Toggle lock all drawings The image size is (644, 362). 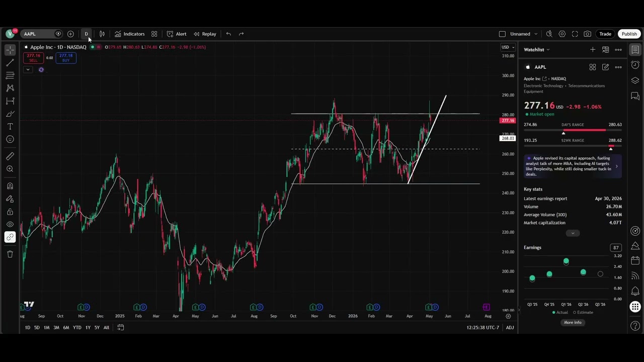click(x=10, y=212)
